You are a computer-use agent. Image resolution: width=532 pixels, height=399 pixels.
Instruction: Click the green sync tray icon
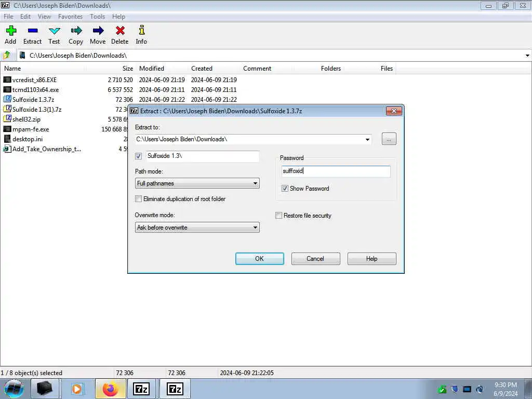[442, 389]
